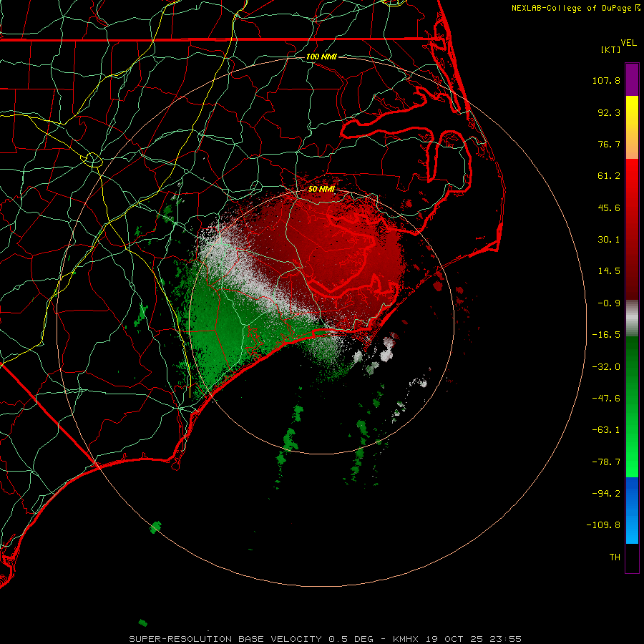This screenshot has width=644, height=644.
Task: Select the 76.7 velocity scale value
Action: click(609, 144)
